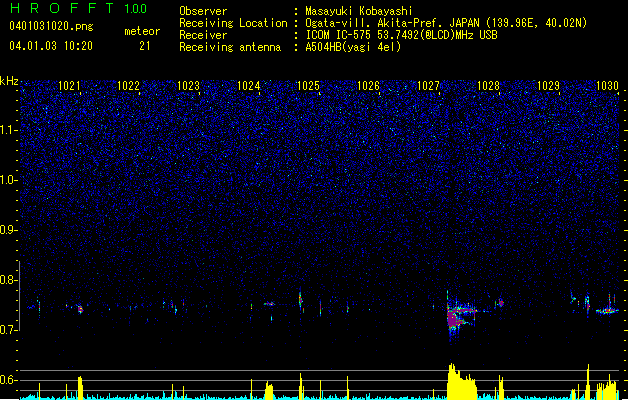Viewport: 629px width, 400px height.
Task: Click time marker 1029
Action: pos(548,86)
